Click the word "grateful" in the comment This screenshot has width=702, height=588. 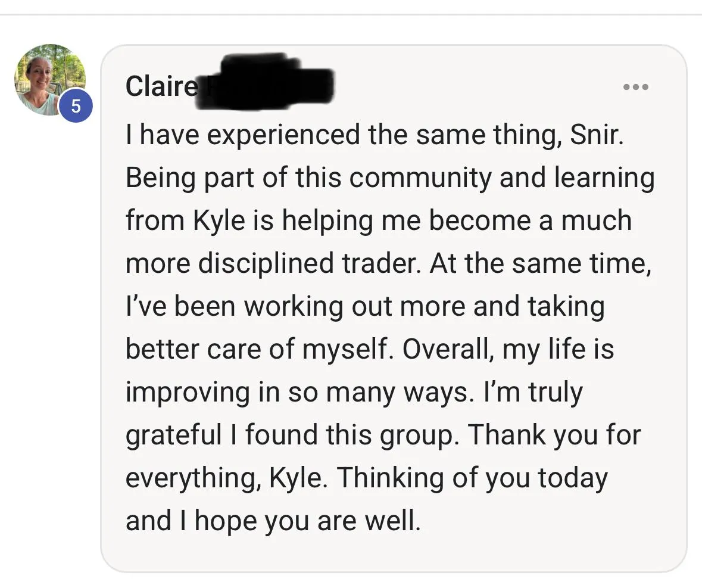click(x=174, y=435)
